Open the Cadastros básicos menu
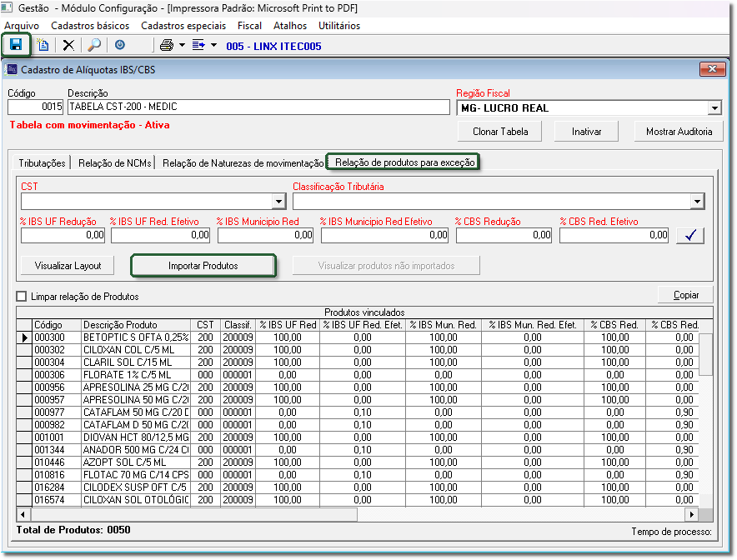 90,26
